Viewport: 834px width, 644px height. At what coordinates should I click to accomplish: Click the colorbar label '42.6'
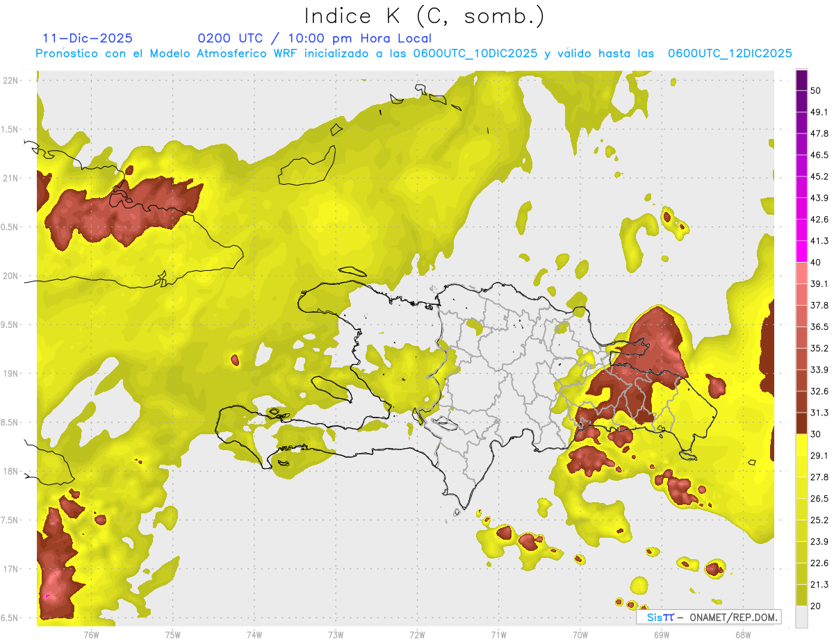[x=819, y=220]
